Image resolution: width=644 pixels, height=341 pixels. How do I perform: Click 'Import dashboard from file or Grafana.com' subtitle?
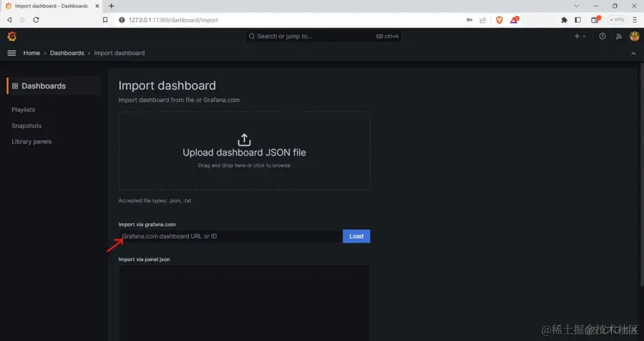pos(179,100)
